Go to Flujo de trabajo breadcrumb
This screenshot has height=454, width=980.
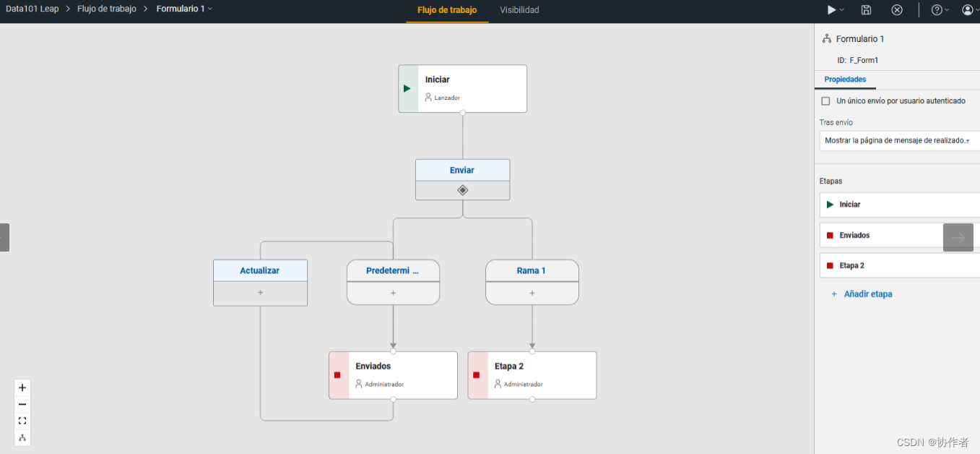(x=107, y=9)
